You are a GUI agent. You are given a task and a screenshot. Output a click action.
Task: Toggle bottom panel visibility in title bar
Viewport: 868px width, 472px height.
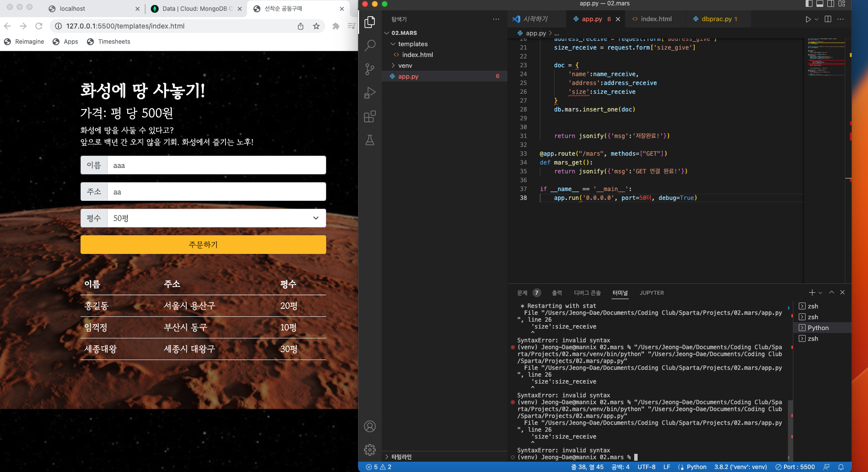click(820, 3)
